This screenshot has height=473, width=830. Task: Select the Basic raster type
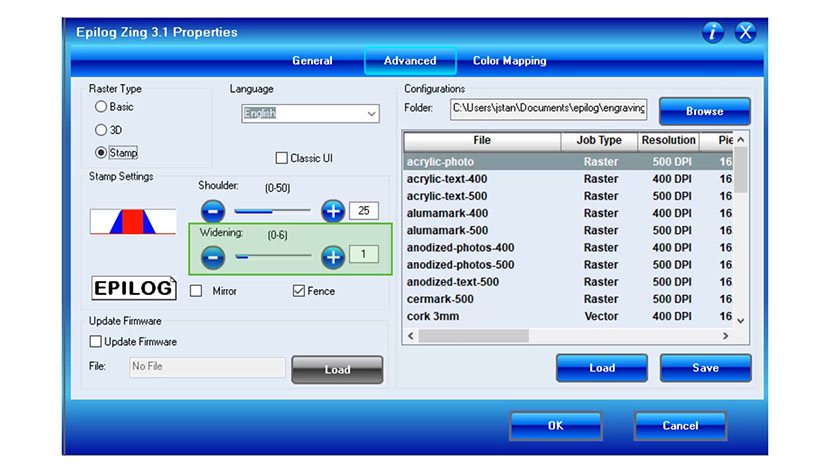101,107
